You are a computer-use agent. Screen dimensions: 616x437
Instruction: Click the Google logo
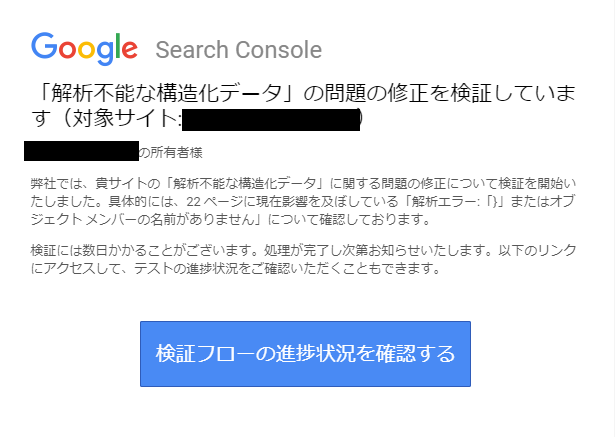pos(84,49)
